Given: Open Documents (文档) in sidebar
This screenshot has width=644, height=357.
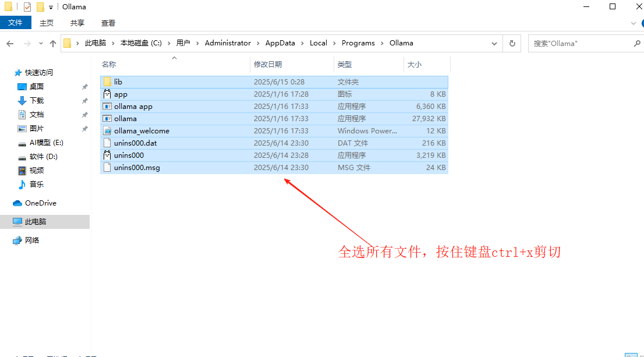Looking at the screenshot, I should coord(37,115).
